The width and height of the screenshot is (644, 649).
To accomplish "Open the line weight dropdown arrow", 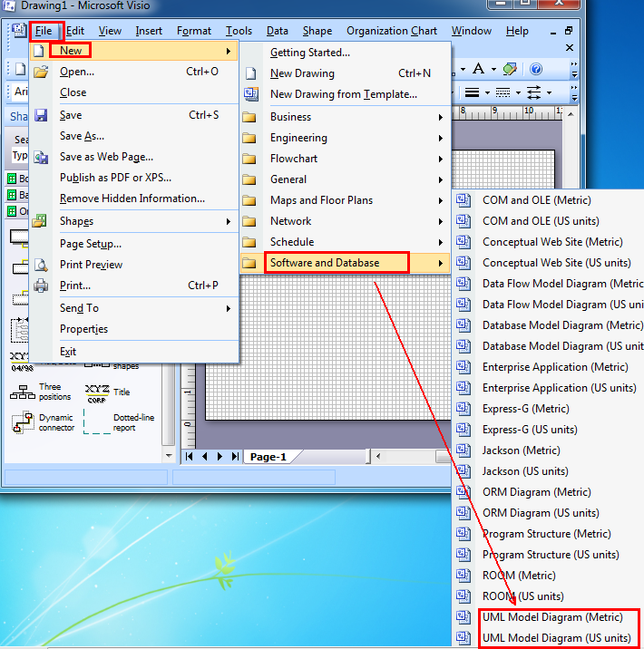I will pyautogui.click(x=487, y=92).
